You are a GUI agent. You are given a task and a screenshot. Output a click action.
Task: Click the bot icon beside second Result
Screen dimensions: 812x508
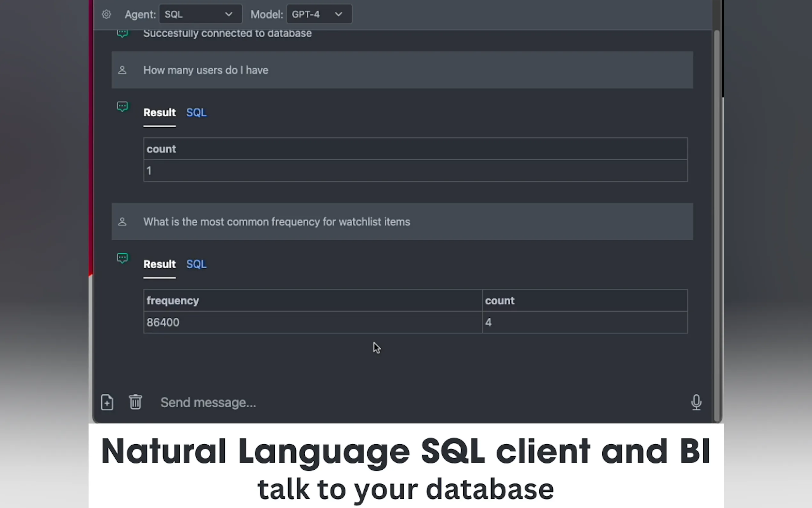tap(122, 258)
